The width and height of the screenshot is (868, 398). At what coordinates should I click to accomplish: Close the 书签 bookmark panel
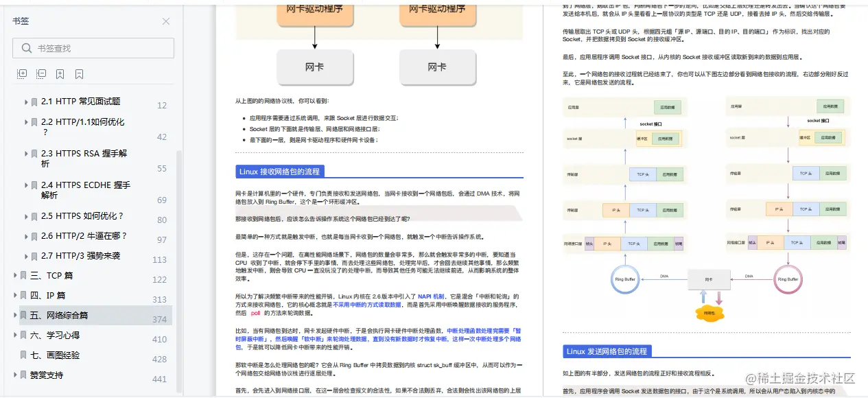pyautogui.click(x=165, y=21)
